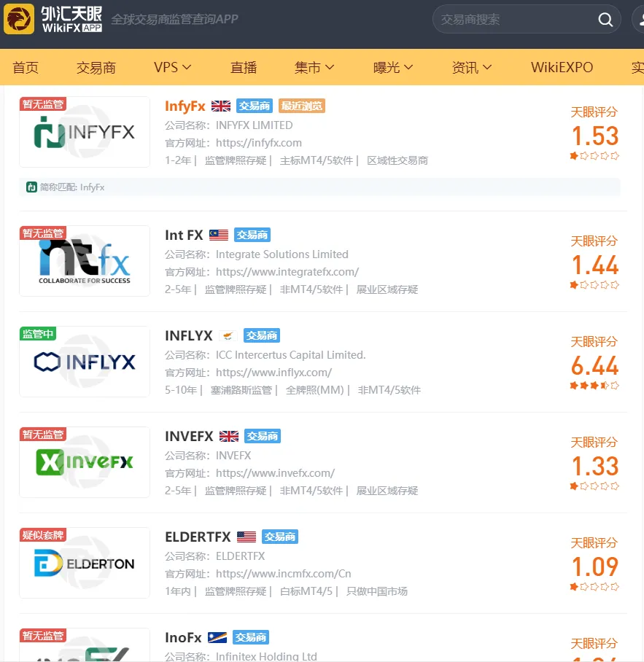The height and width of the screenshot is (662, 644).
Task: Go to the 首页 tab
Action: 26,67
